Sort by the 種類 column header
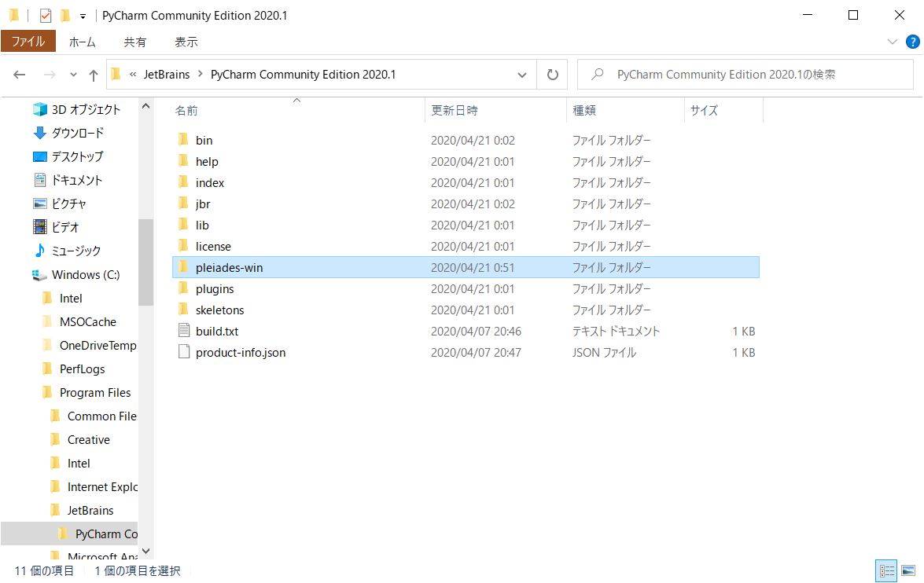Screen dimensions: 924x583 [584, 110]
